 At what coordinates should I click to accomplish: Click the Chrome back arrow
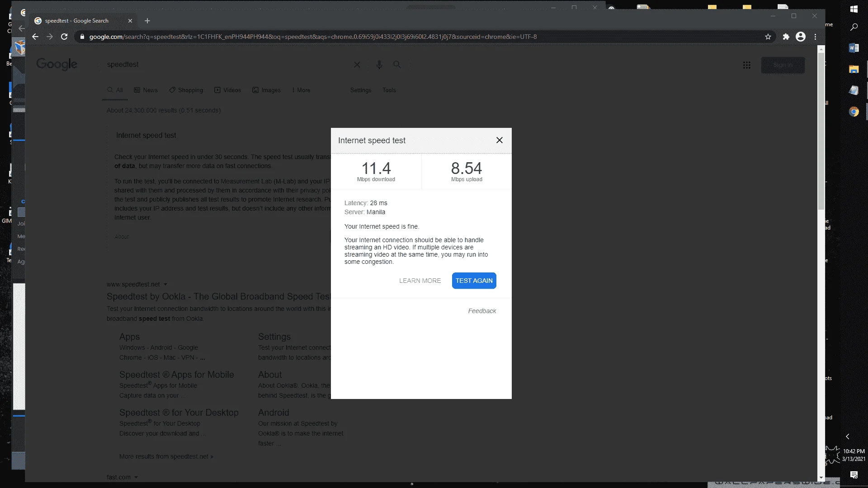click(x=35, y=37)
